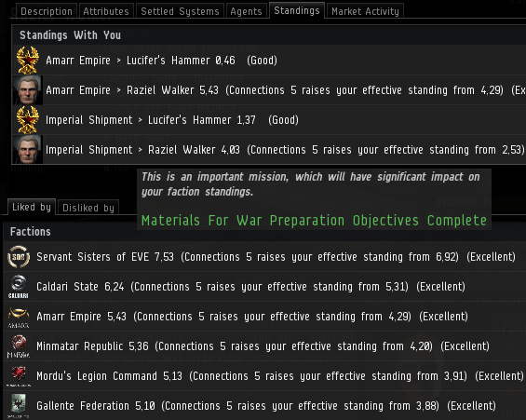The height and width of the screenshot is (420, 526).
Task: Select 'Caldari State 6,24' row text
Action: tap(251, 287)
